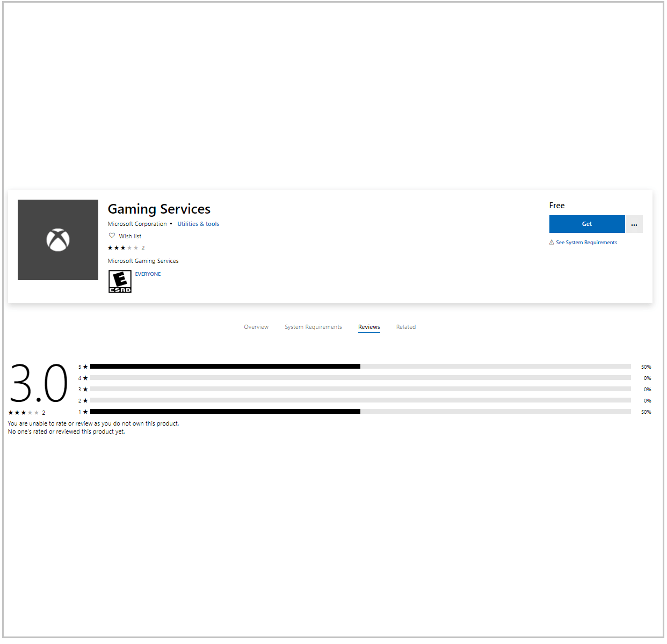Add to Wish list via the text link
The image size is (667, 644).
coord(130,236)
